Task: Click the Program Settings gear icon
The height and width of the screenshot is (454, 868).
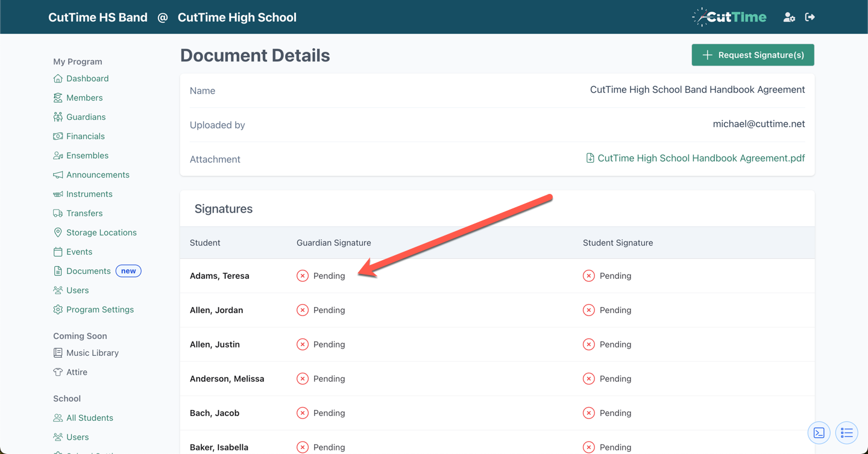Action: tap(57, 309)
